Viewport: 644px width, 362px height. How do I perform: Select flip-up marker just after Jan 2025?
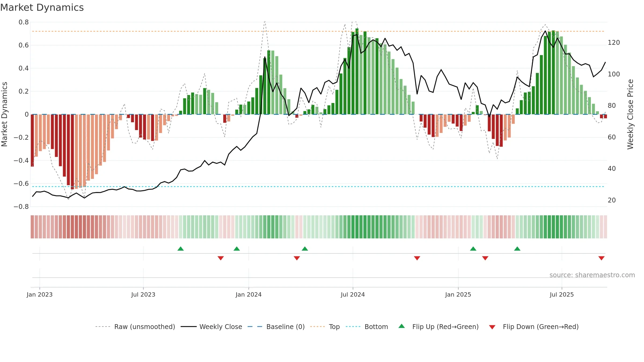click(x=473, y=249)
